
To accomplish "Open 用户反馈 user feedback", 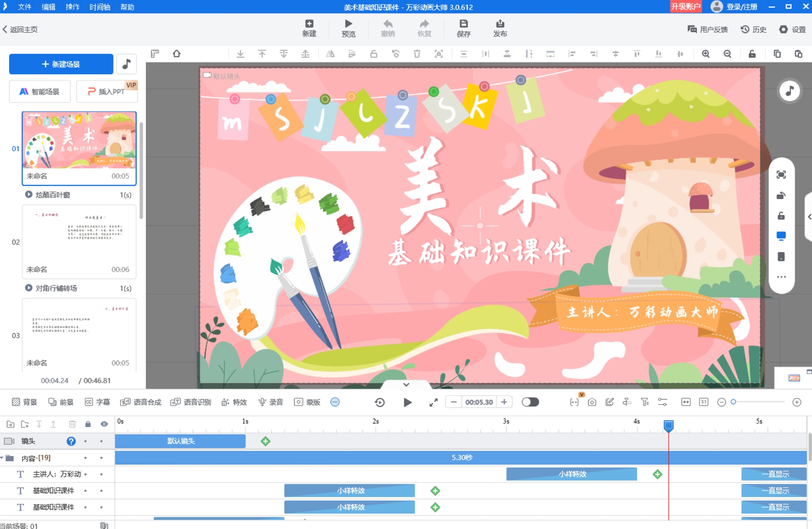I will tap(708, 30).
